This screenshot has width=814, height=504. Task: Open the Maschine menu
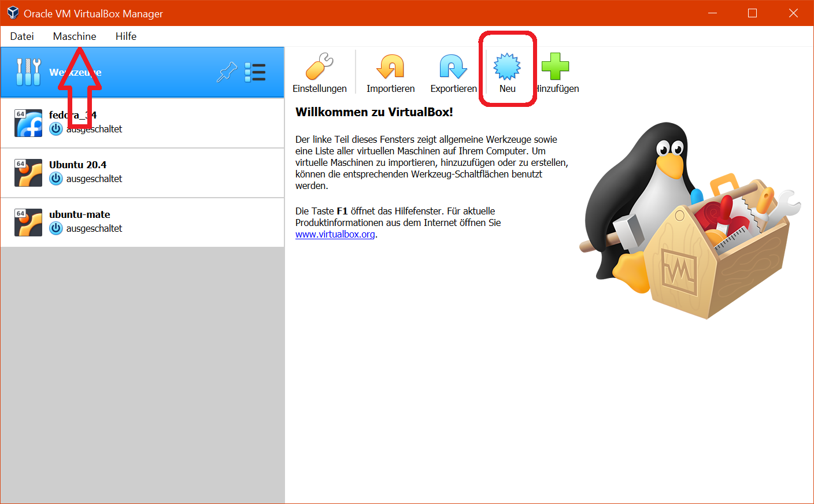click(75, 36)
